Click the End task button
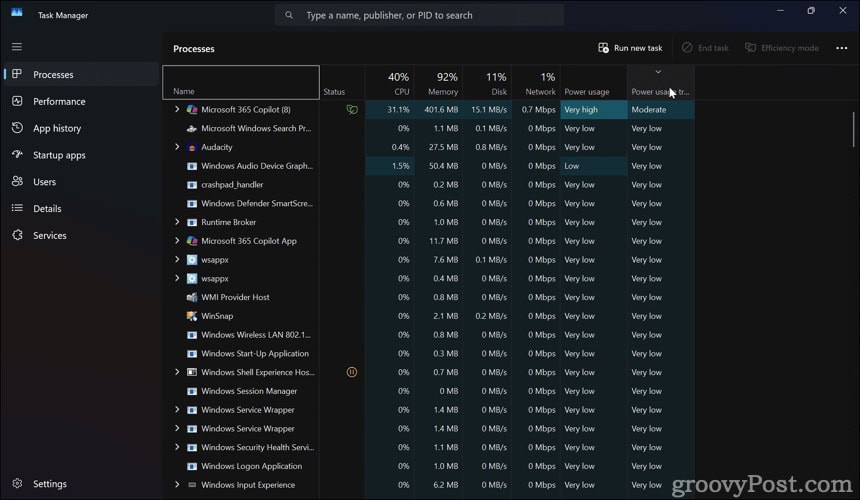Screen dimensions: 860x500 [x=705, y=48]
